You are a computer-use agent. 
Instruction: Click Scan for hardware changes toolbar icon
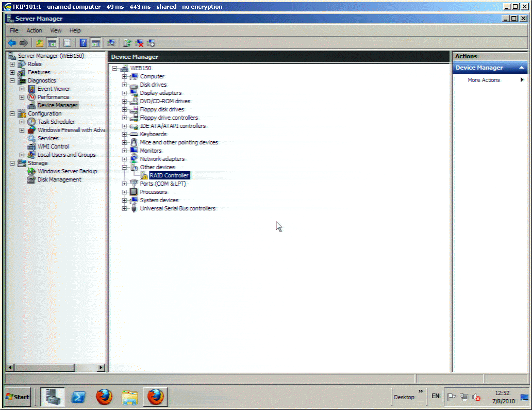click(111, 43)
